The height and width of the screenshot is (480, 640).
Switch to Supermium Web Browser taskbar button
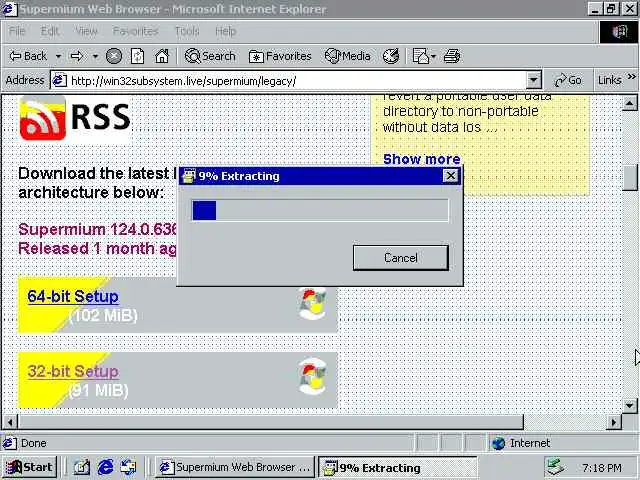(235, 467)
